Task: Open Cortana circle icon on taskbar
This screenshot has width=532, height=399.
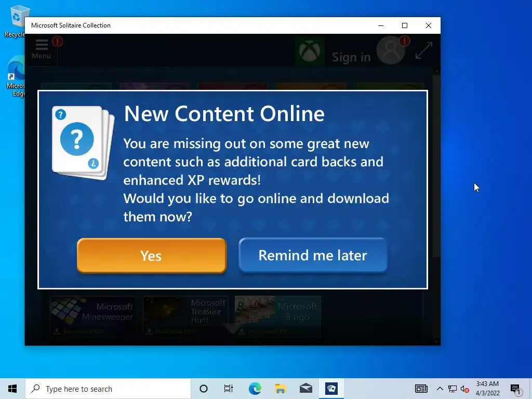Action: pyautogui.click(x=204, y=389)
